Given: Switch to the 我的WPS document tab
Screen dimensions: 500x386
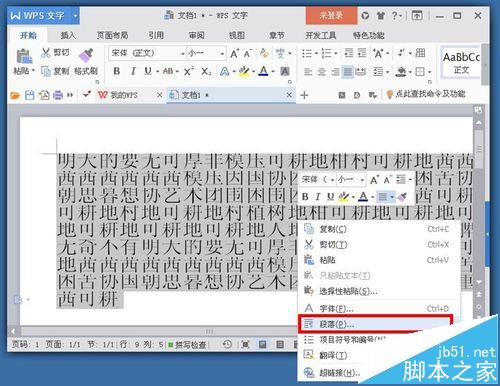Looking at the screenshot, I should (123, 95).
